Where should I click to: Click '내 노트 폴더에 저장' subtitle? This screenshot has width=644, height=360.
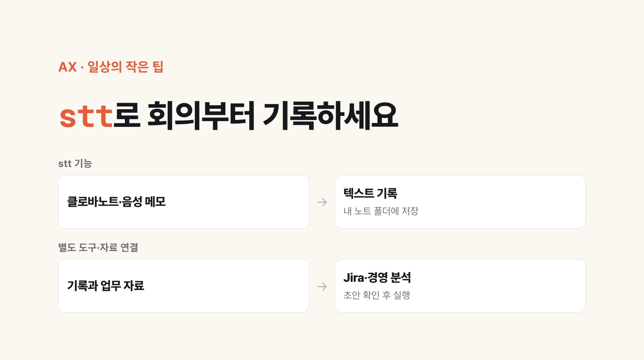pos(381,211)
